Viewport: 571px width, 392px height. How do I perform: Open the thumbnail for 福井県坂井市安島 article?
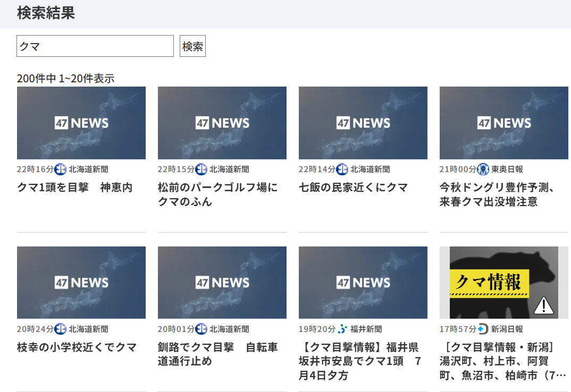[363, 283]
